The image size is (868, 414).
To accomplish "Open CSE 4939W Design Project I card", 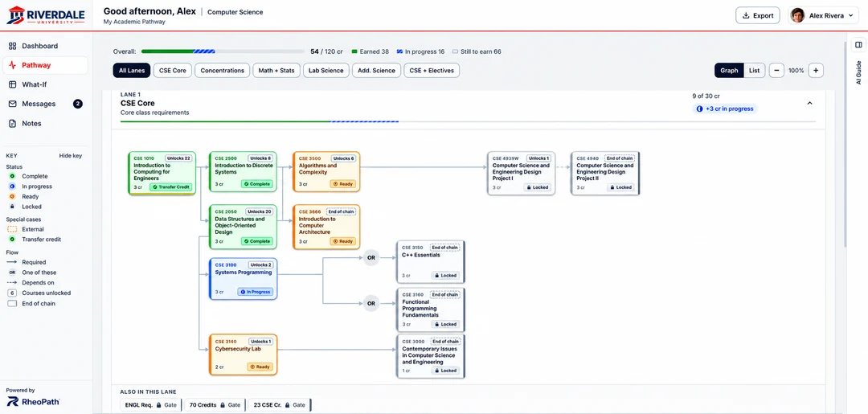I will tap(521, 174).
